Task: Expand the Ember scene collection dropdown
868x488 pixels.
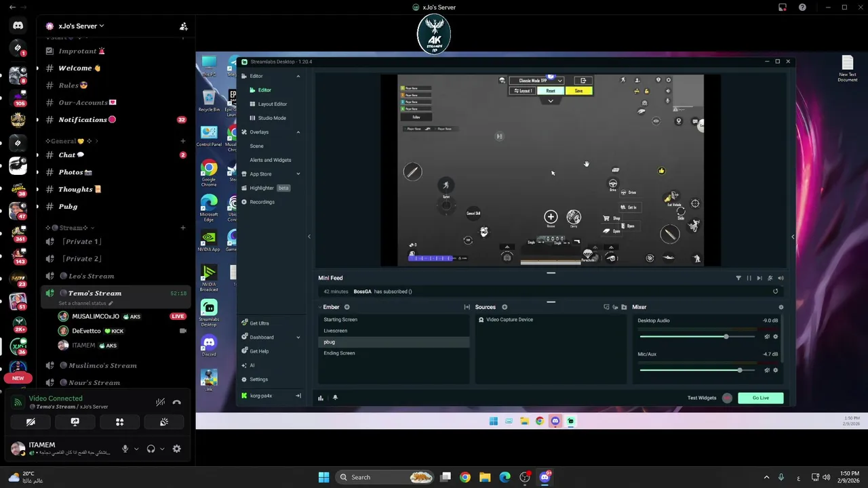Action: pos(321,307)
